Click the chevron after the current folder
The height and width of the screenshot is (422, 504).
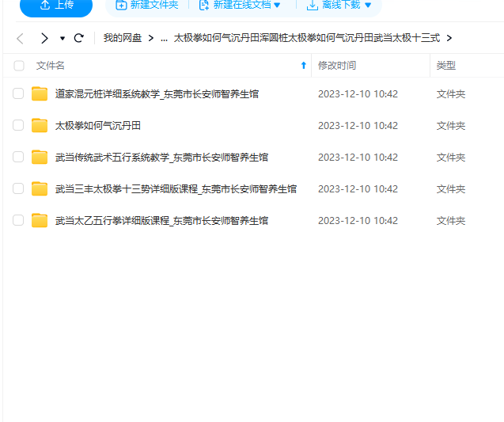point(449,38)
